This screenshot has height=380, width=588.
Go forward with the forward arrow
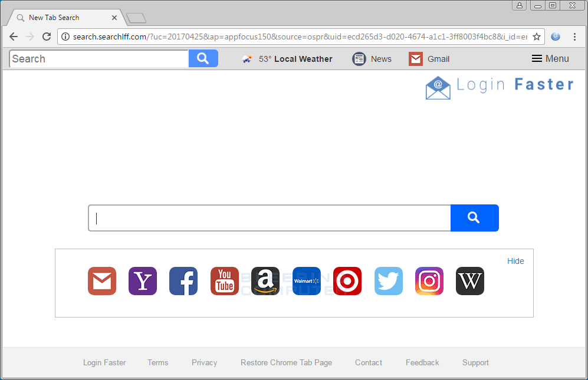(30, 37)
